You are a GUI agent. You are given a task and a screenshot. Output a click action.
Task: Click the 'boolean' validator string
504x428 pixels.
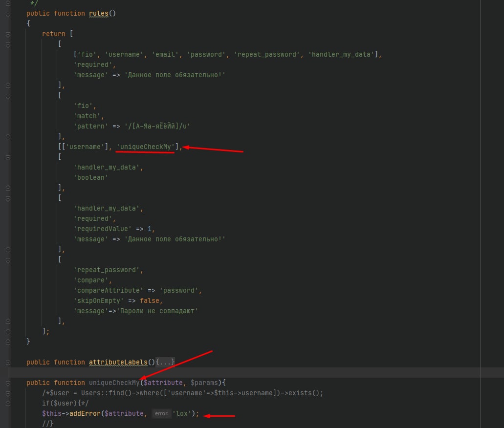tap(91, 177)
